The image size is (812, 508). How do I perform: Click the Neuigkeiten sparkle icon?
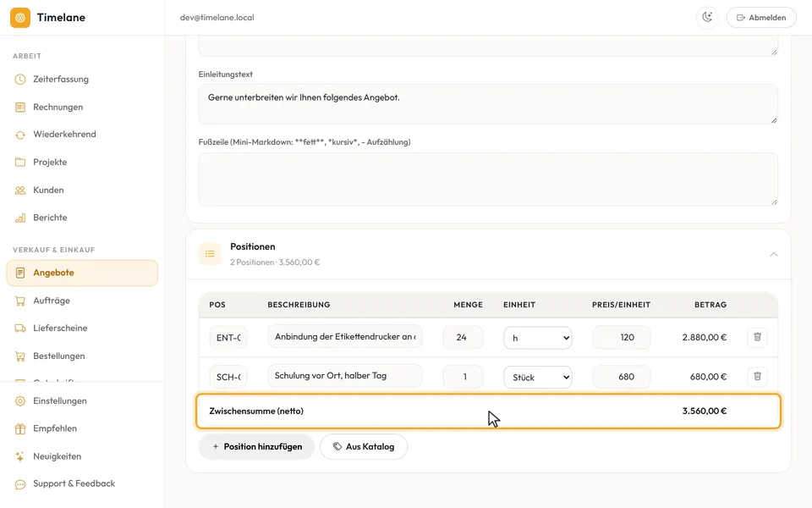point(20,456)
